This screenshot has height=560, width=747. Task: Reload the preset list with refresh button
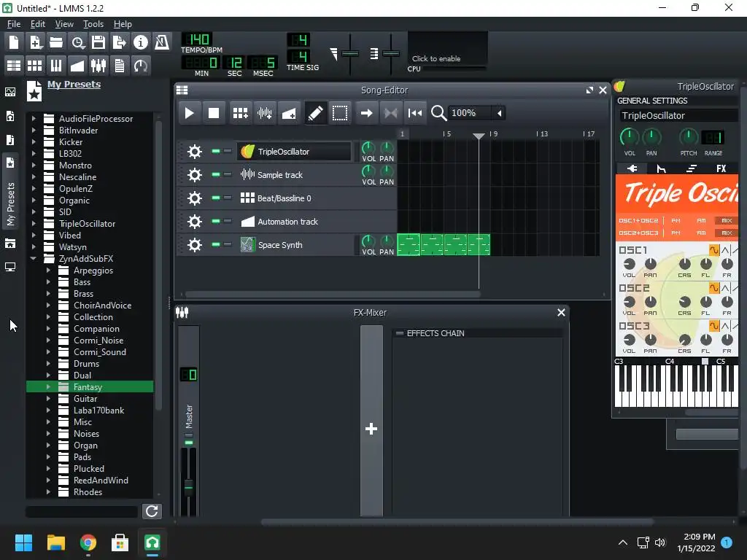152,511
